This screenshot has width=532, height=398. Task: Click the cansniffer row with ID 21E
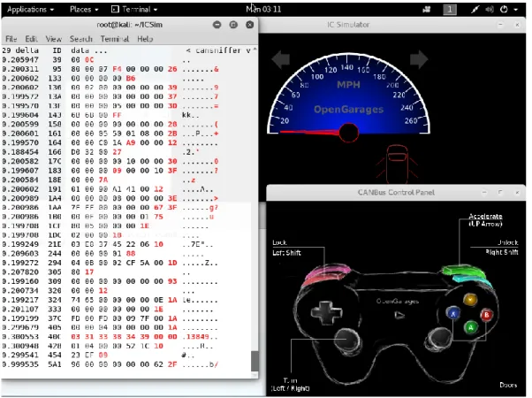pos(110,244)
